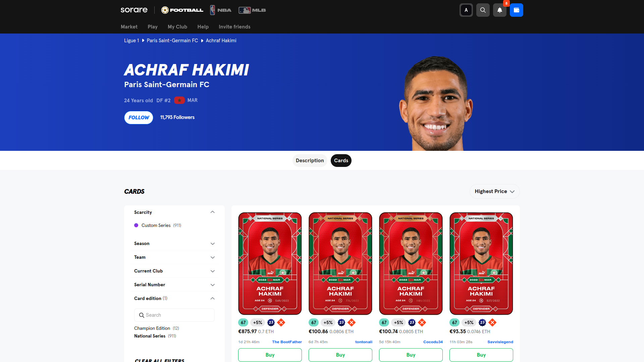Select the Football sport logo
This screenshot has width=644, height=362.
(182, 10)
